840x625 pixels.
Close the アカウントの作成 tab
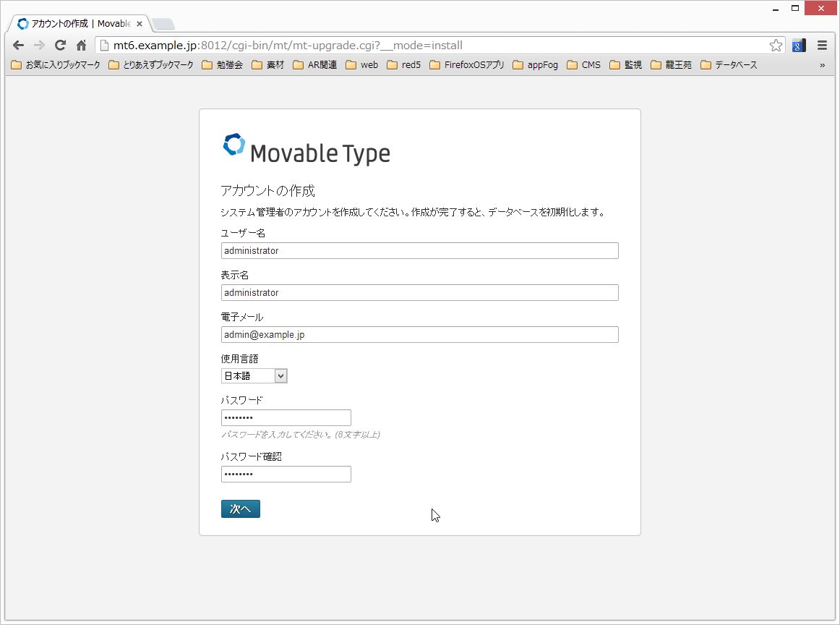tap(140, 24)
